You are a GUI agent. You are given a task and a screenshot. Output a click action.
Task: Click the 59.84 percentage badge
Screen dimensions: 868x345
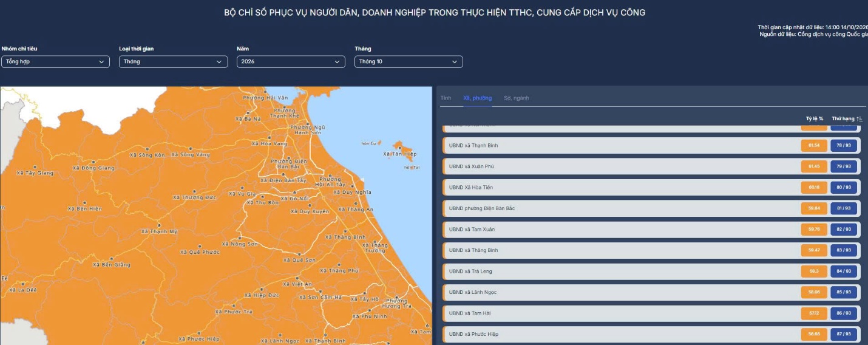point(814,208)
